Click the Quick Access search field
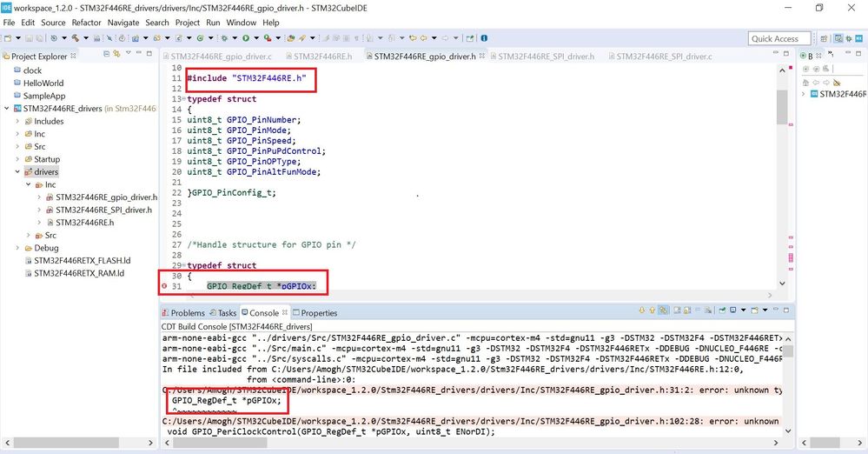 pos(779,39)
